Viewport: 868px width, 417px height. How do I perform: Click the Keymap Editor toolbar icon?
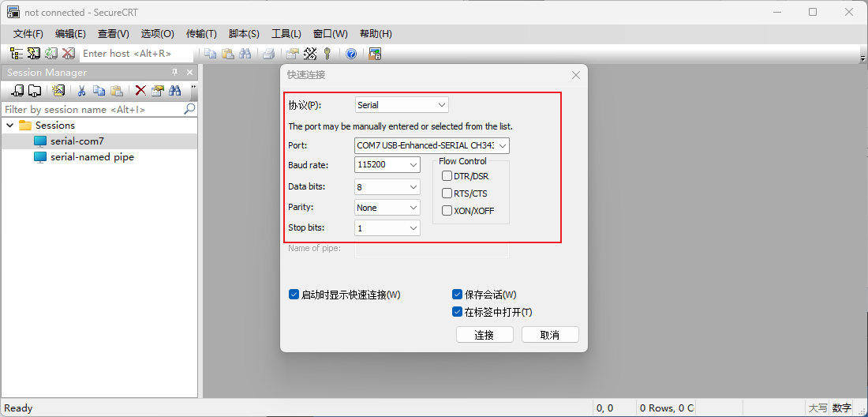tap(310, 54)
